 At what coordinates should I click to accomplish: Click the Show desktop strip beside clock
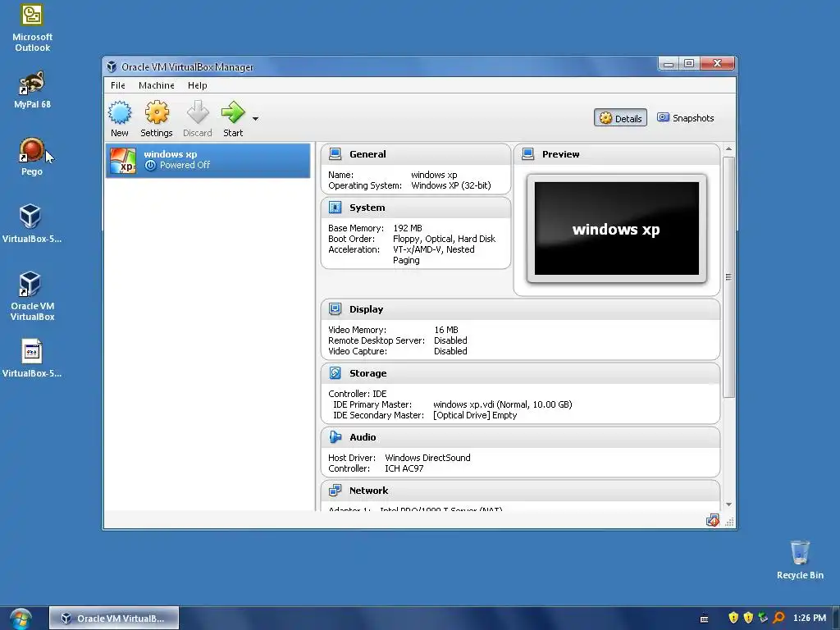836,619
